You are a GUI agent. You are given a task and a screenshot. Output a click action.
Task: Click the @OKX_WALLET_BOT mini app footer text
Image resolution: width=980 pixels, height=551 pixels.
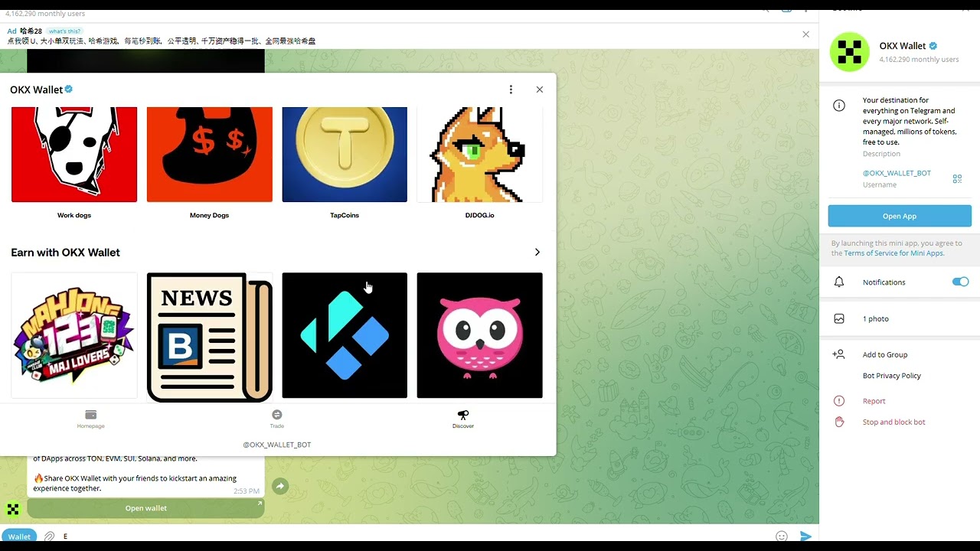click(277, 445)
